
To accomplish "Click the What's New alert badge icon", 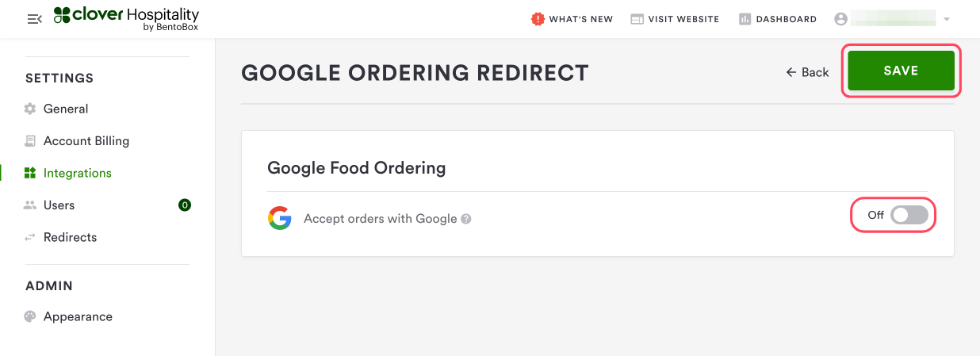I will (x=538, y=19).
